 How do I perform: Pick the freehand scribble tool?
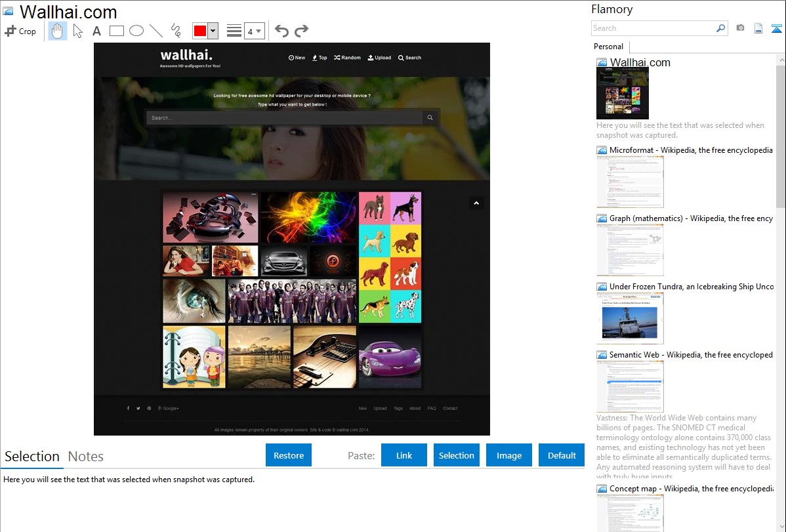tap(175, 31)
